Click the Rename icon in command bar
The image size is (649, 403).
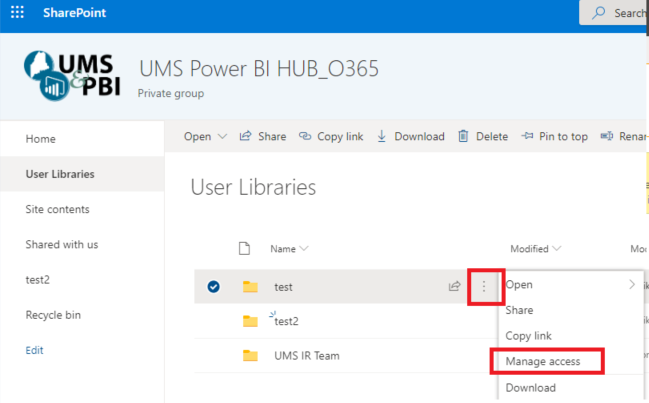tap(607, 136)
